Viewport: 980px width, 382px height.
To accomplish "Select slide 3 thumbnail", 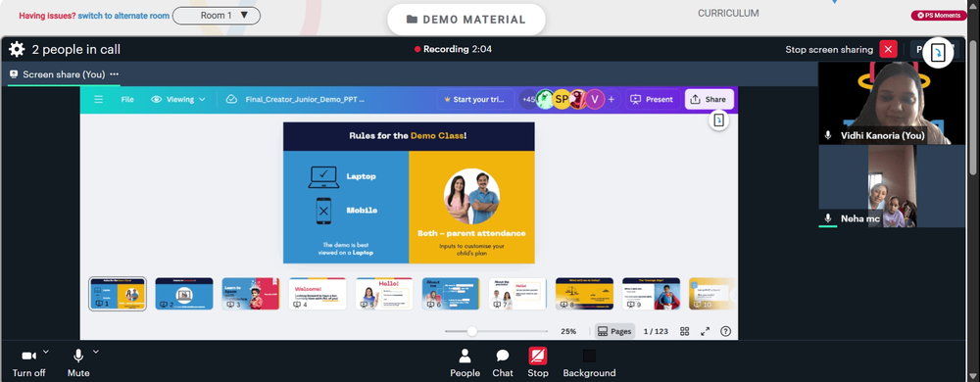I will click(x=251, y=294).
